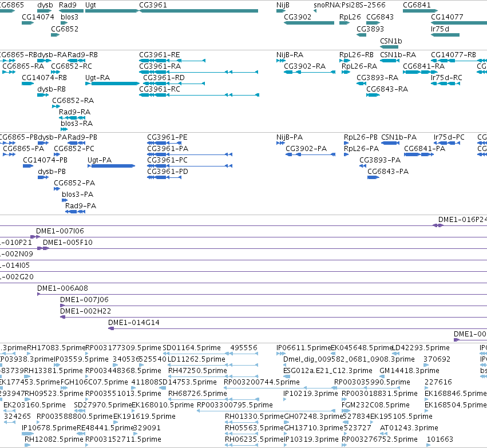The image size is (487, 448).
Task: Click the FGM232C08.5prime EST label
Action: click(375, 405)
